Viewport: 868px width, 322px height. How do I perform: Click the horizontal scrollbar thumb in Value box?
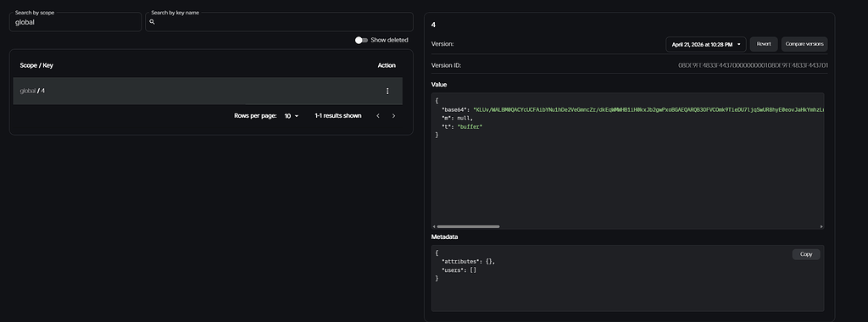[x=468, y=226]
